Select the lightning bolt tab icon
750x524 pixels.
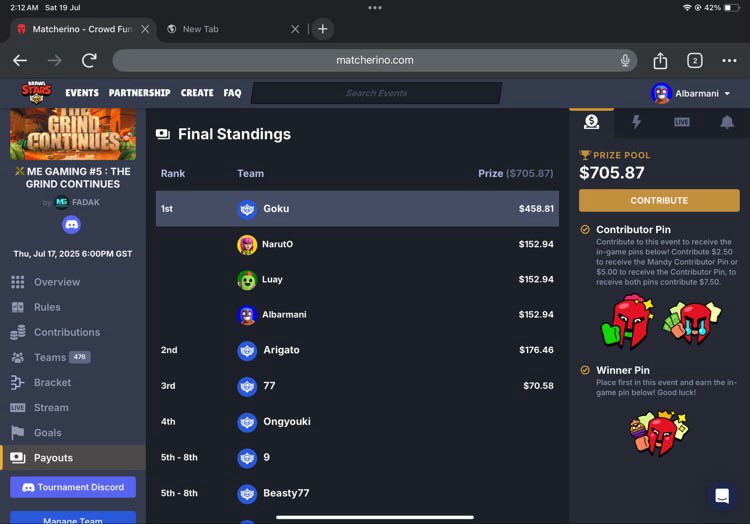point(637,122)
